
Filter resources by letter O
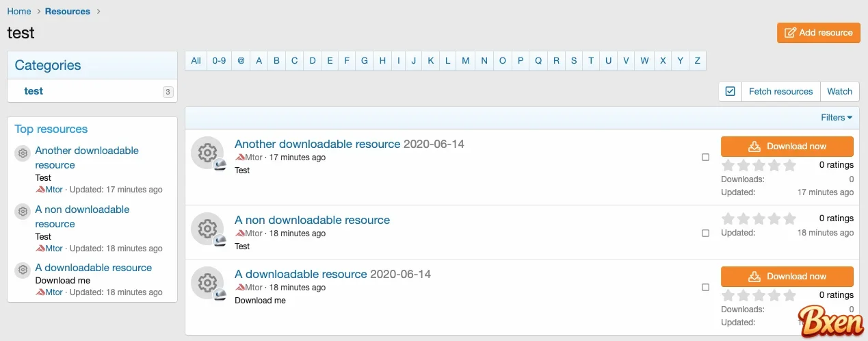pos(503,60)
